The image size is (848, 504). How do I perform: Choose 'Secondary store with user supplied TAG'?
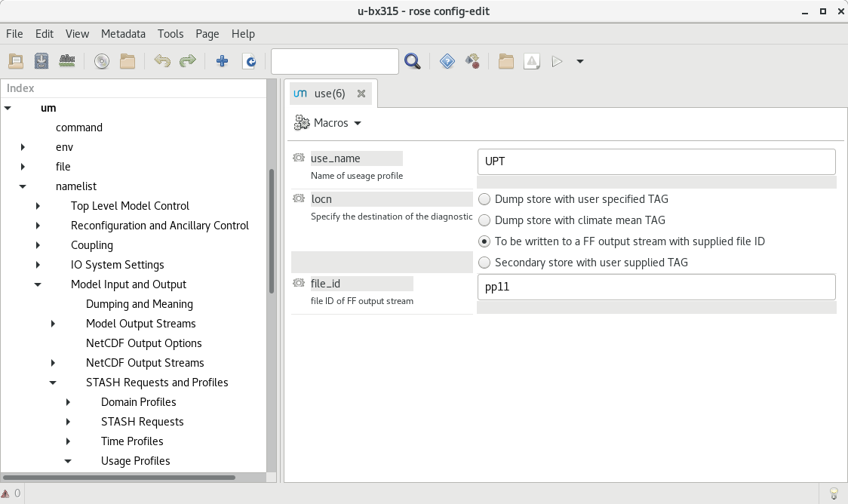tap(484, 263)
